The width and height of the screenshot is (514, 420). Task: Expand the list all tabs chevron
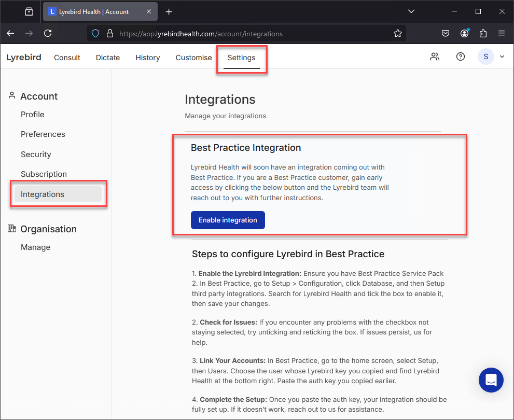point(411,11)
